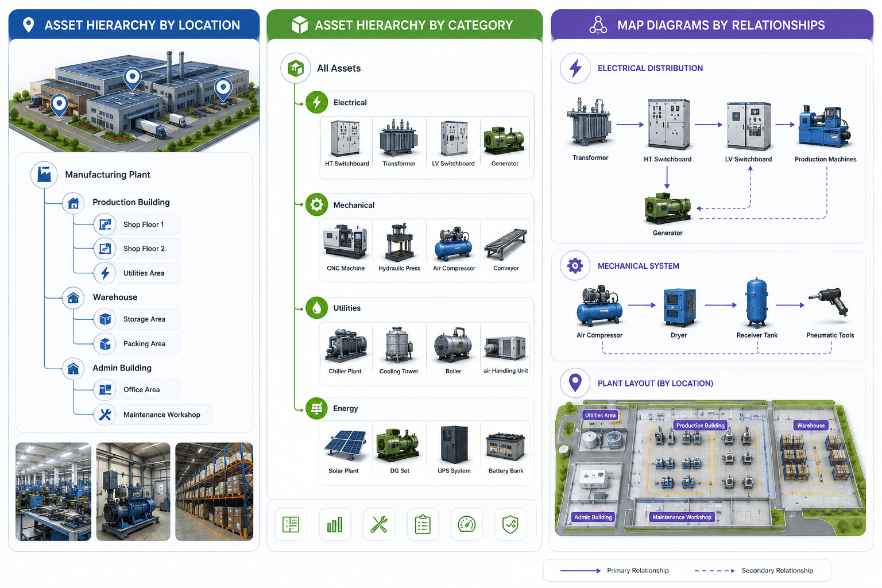
Task: Select the Receiver Tank diagram node
Action: click(757, 309)
